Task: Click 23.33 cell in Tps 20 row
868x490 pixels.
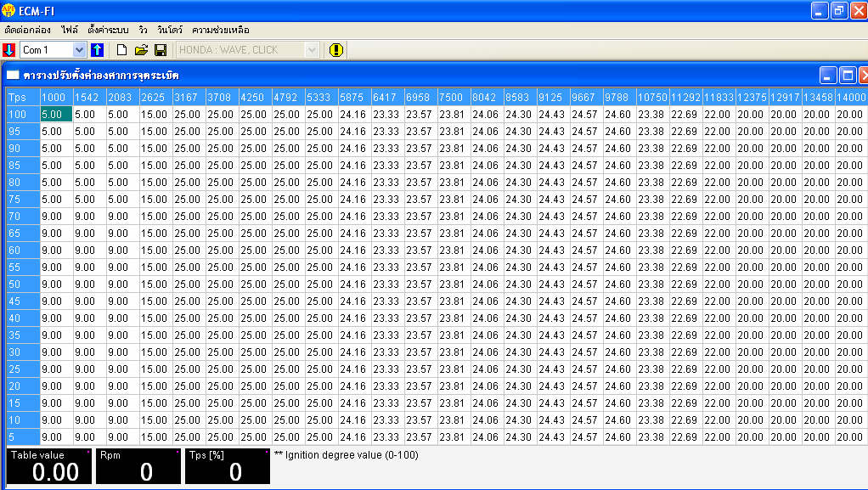Action: click(x=387, y=386)
